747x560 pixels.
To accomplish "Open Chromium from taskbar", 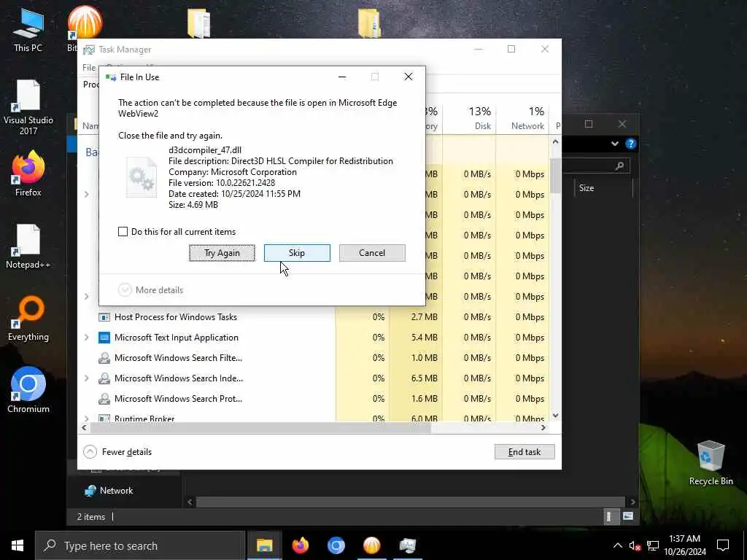I will click(x=336, y=545).
